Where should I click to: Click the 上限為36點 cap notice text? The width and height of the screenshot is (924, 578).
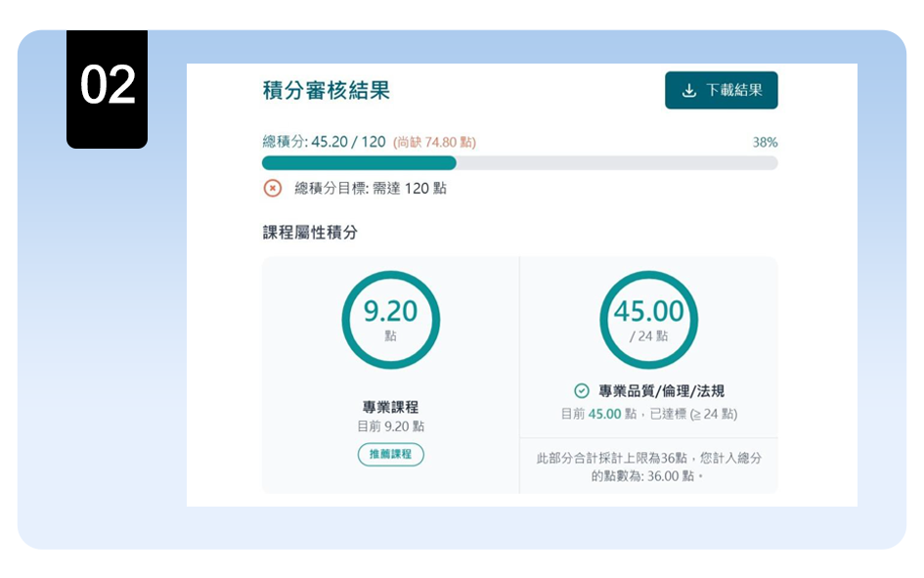coord(648,458)
